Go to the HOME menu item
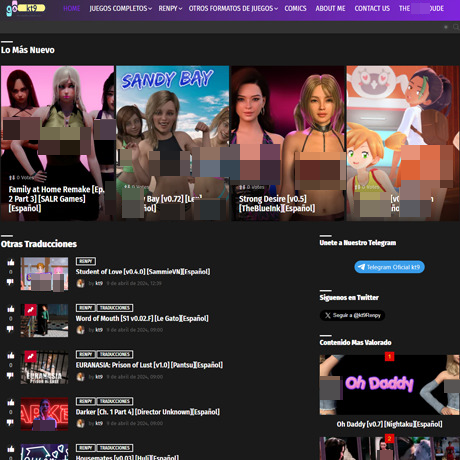Viewport: 460px width, 460px height. coord(71,8)
